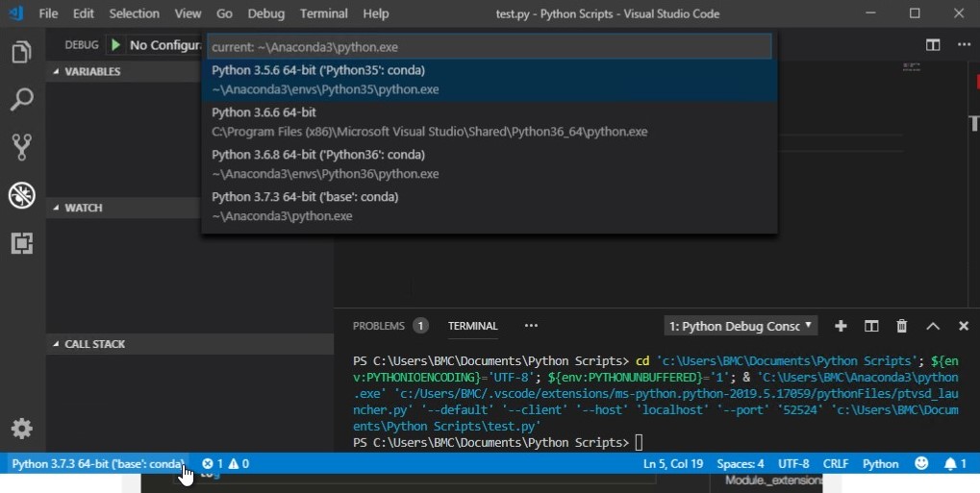Switch to the TERMINAL tab
Viewport: 980px width, 493px height.
pyautogui.click(x=472, y=326)
